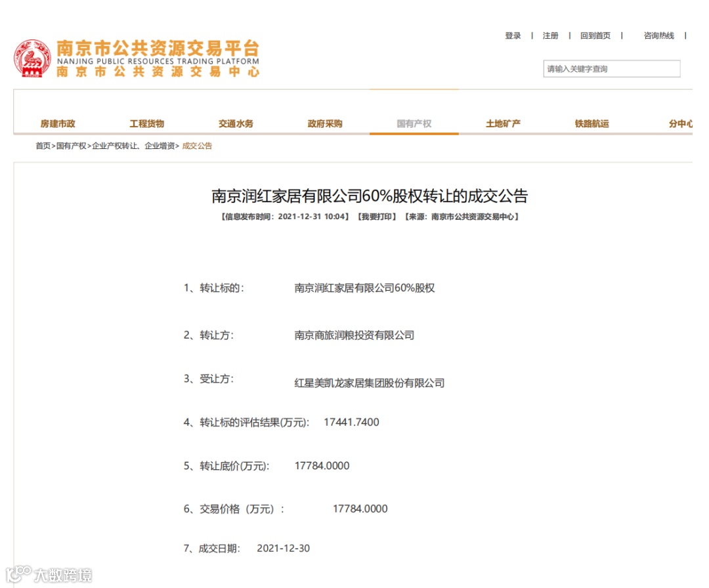Click the appraisal value 17441.7400
Image resolution: width=709 pixels, height=588 pixels.
(351, 422)
